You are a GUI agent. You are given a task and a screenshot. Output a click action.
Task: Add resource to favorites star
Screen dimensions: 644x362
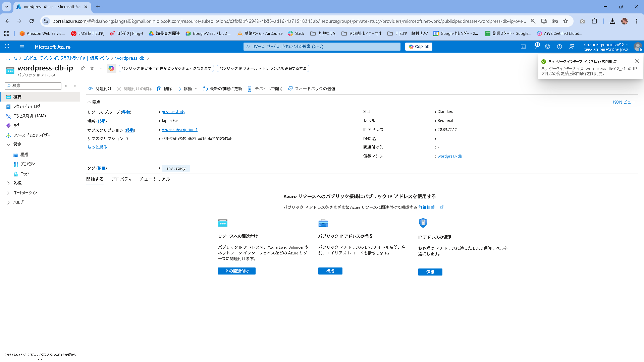tap(92, 68)
